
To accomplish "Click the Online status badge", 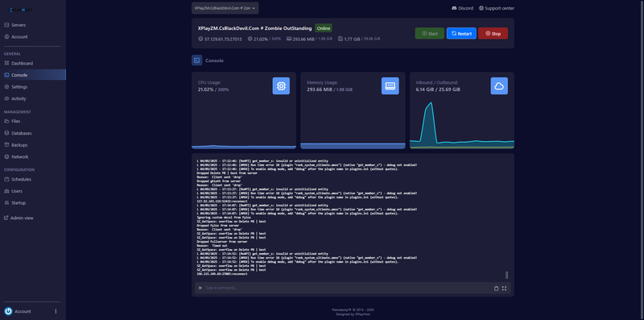I will [x=324, y=28].
